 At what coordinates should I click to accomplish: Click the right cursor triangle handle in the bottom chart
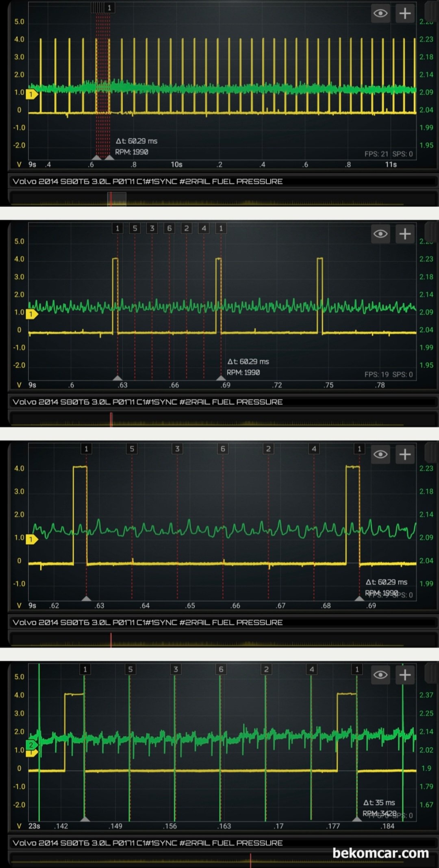[357, 819]
